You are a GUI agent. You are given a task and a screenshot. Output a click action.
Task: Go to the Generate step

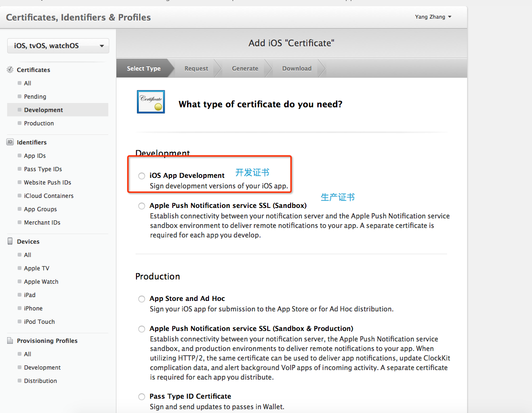coord(245,68)
